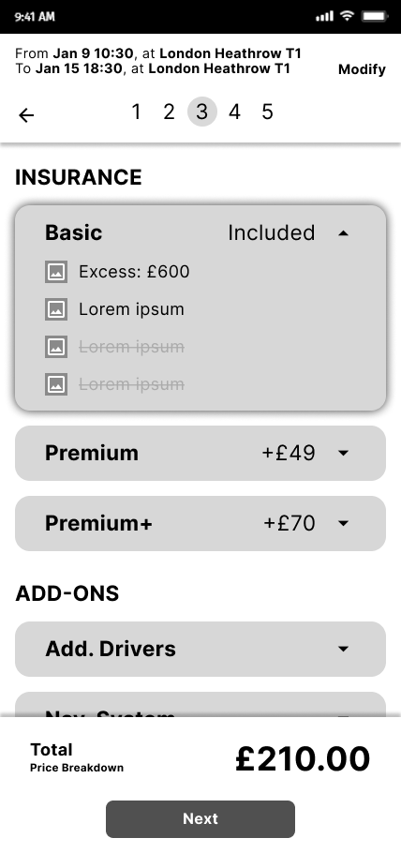Tap the cellular signal bars icon

point(325,16)
